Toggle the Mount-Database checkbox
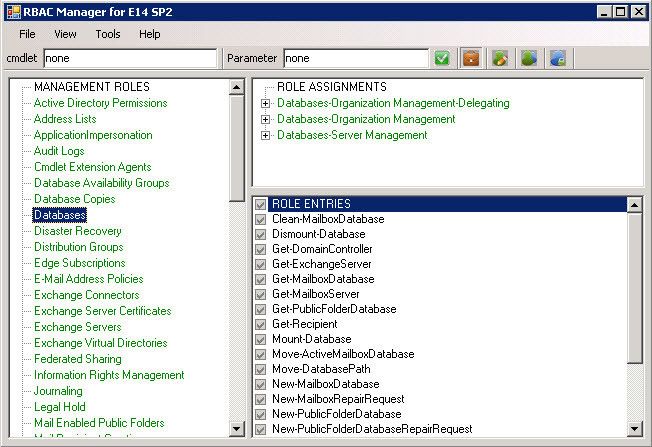Viewport: 652px width, 447px height. tap(261, 339)
